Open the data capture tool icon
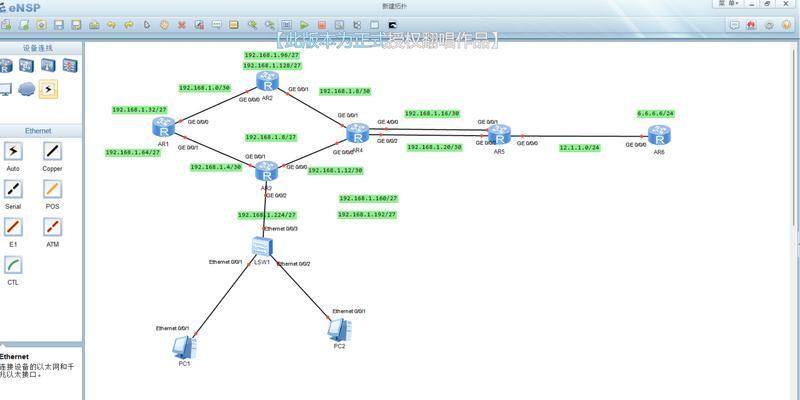 tap(339, 24)
